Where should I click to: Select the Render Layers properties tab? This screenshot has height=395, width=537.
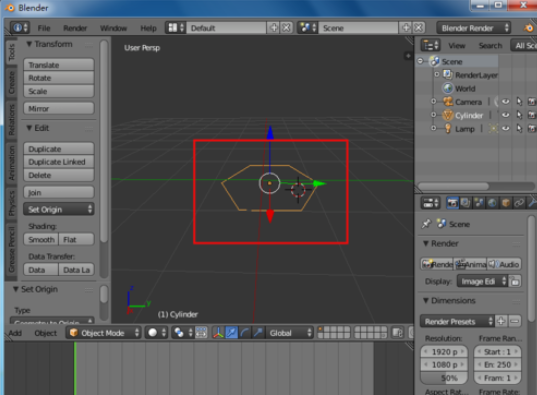[465, 203]
